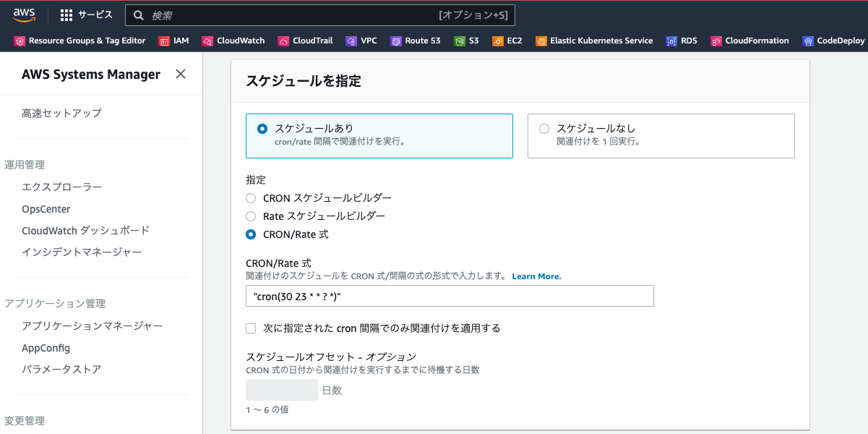The height and width of the screenshot is (434, 868).
Task: Click the CRON/Rate 式 expression field
Action: pyautogui.click(x=450, y=296)
